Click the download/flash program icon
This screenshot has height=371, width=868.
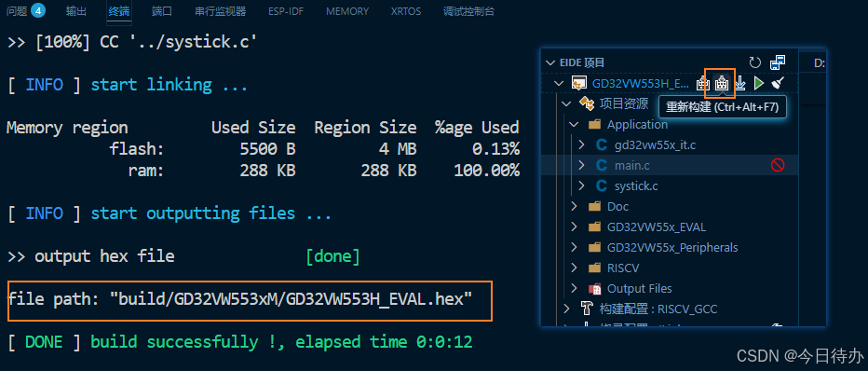(x=739, y=84)
